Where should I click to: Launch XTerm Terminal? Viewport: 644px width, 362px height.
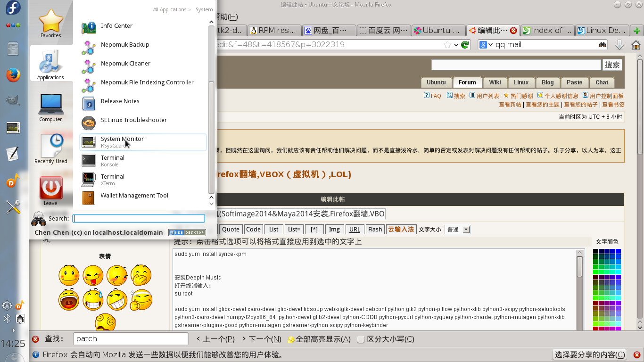pos(143,180)
